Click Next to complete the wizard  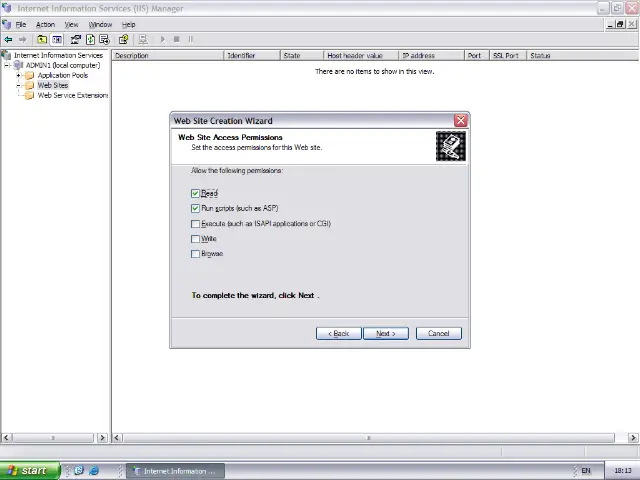pyautogui.click(x=386, y=333)
